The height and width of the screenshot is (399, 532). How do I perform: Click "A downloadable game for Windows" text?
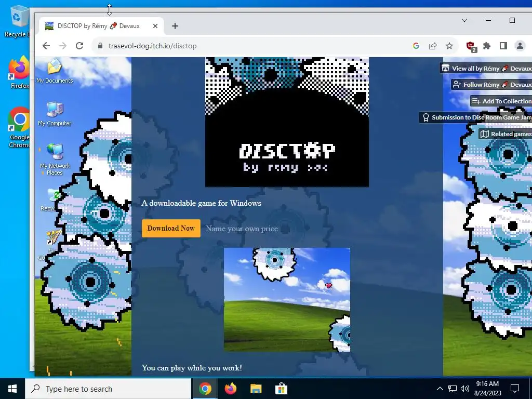201,203
